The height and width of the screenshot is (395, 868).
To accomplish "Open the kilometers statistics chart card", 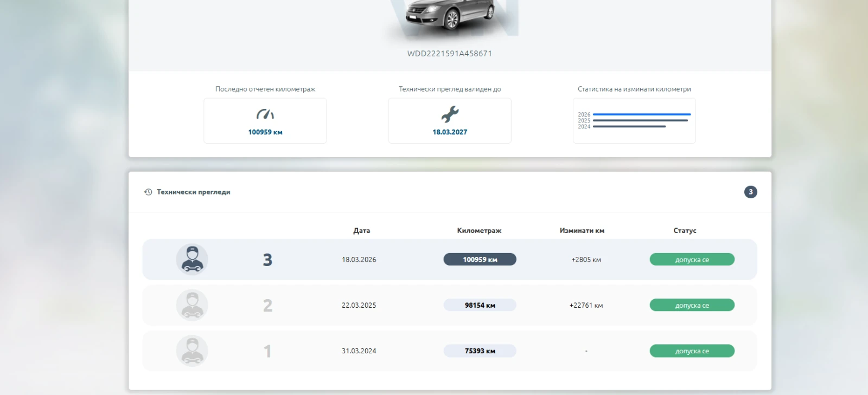I will pos(634,121).
